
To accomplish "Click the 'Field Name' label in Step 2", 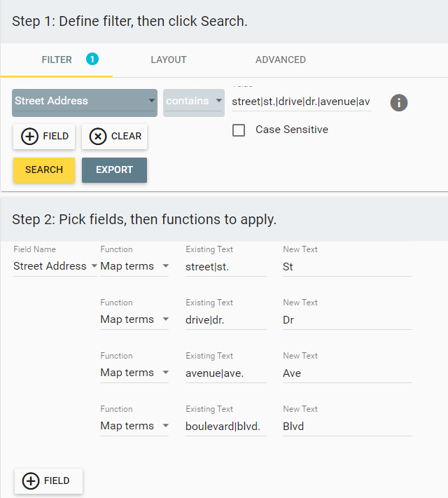I will [34, 249].
